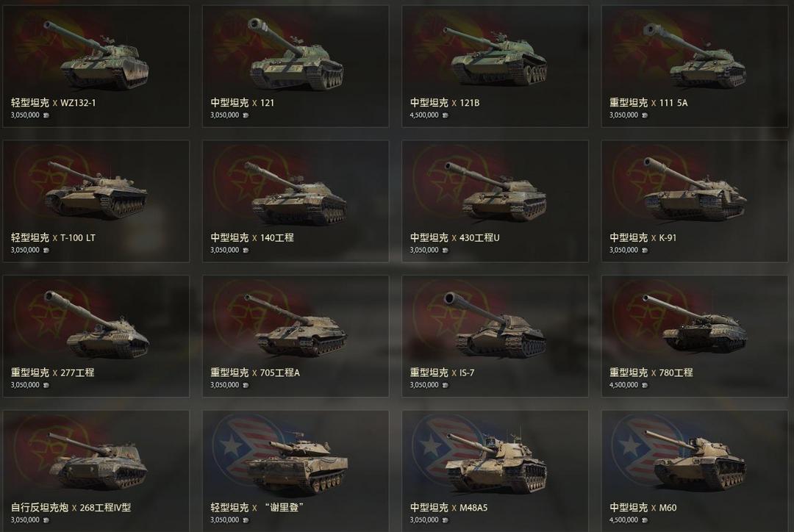Open the 705工程A heavy tank card
794x532 pixels.
(296, 336)
